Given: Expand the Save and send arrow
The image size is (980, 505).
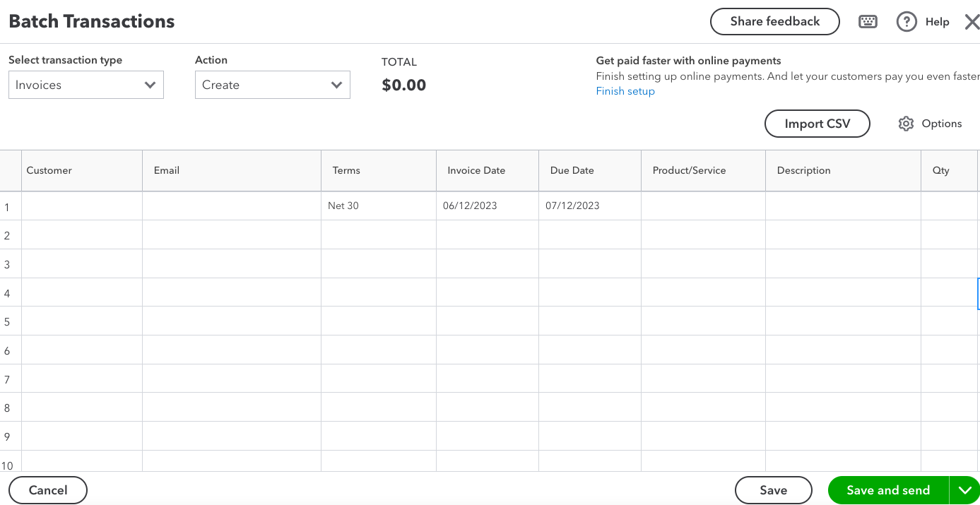Looking at the screenshot, I should [x=964, y=490].
